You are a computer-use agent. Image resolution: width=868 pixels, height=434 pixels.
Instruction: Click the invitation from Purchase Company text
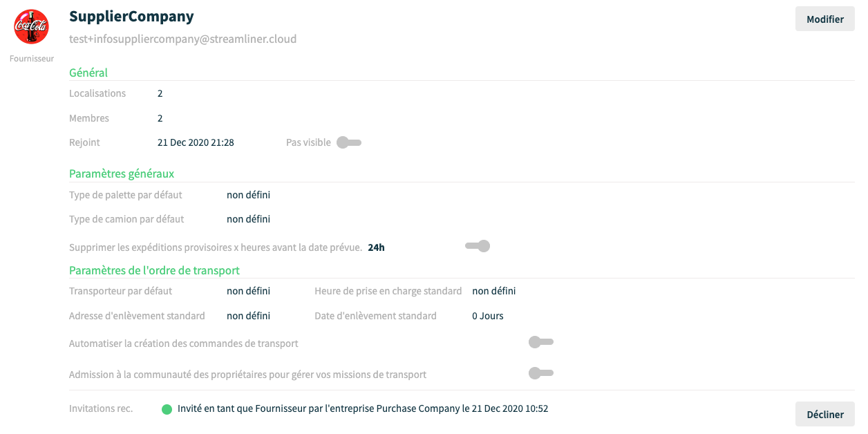tap(363, 408)
